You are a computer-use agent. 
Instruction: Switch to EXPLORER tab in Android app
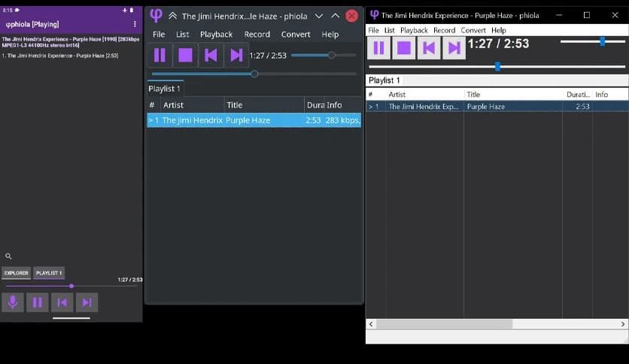click(x=17, y=273)
